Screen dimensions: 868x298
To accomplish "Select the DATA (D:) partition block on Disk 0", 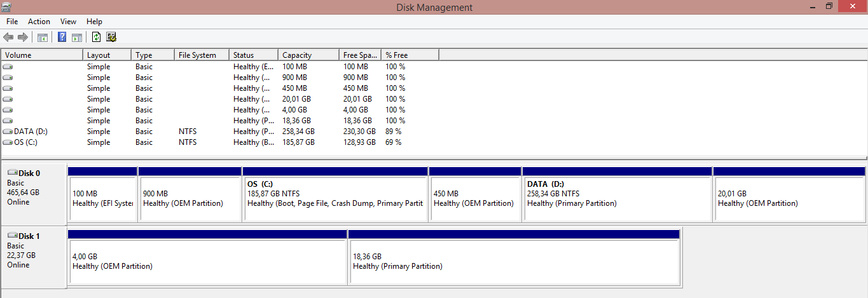I will (616, 198).
